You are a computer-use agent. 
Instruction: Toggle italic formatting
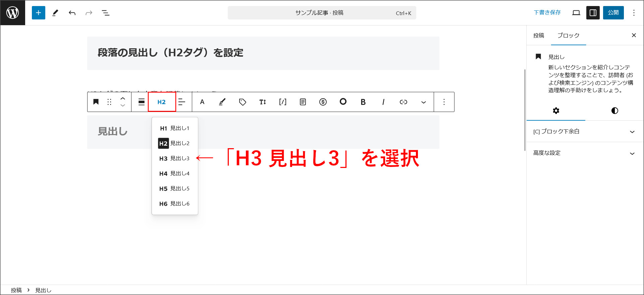click(x=383, y=102)
